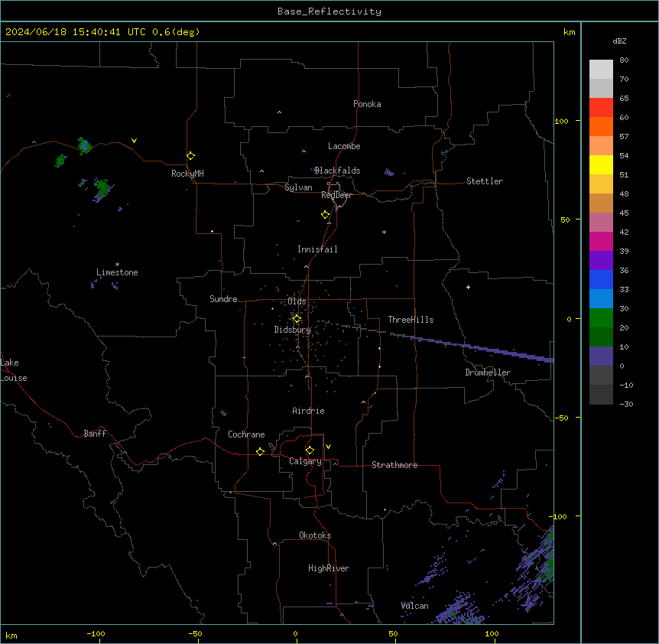Click the Sundre town label

click(223, 299)
